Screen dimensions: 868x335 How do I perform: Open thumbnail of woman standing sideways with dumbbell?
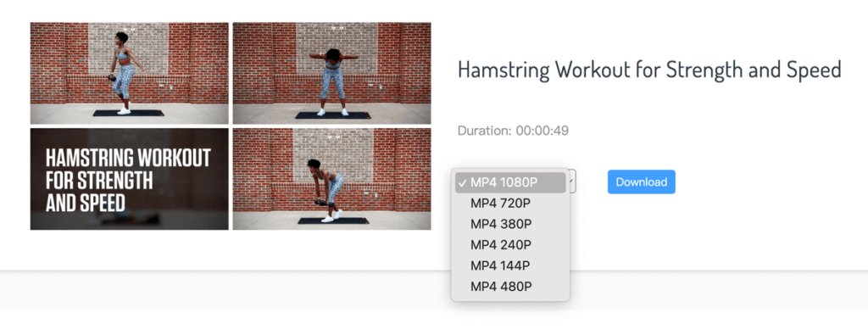tap(129, 73)
